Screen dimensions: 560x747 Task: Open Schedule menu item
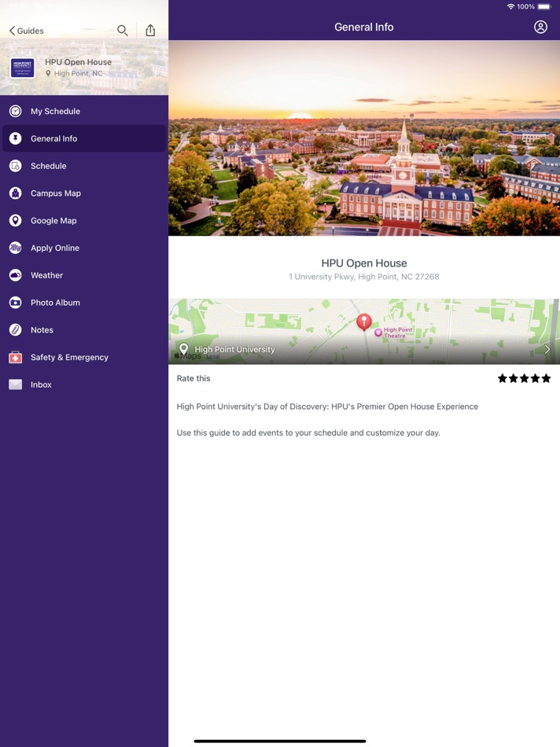pos(84,166)
